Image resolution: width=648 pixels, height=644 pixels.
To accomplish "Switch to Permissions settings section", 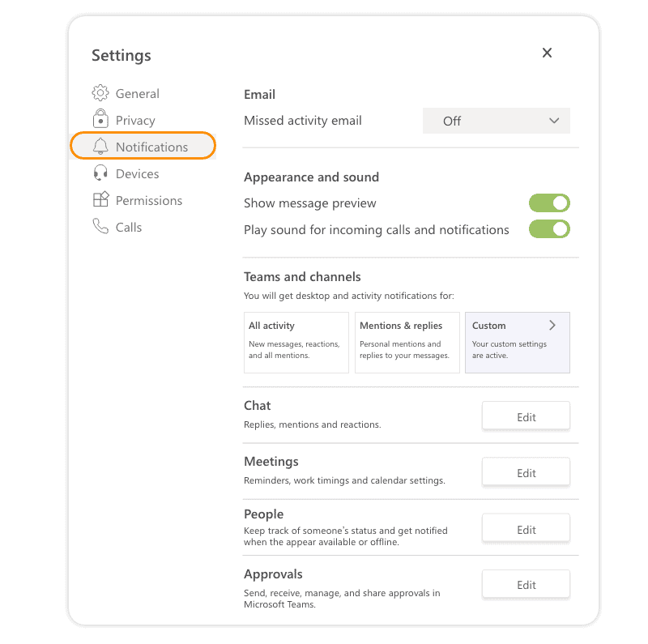I will tap(149, 200).
